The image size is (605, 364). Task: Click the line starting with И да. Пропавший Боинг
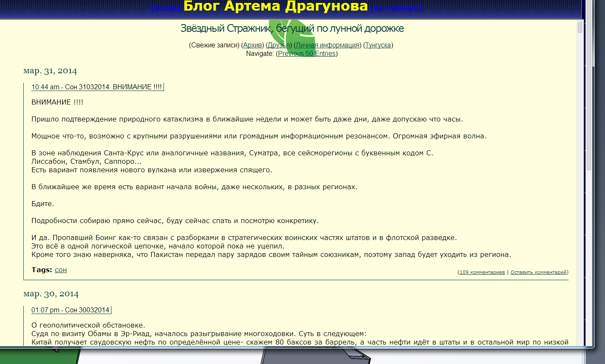point(244,237)
